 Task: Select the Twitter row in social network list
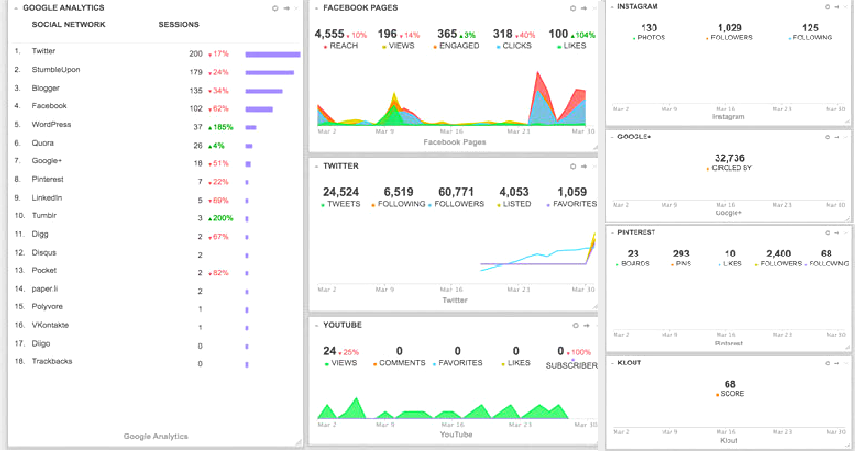pyautogui.click(x=157, y=52)
